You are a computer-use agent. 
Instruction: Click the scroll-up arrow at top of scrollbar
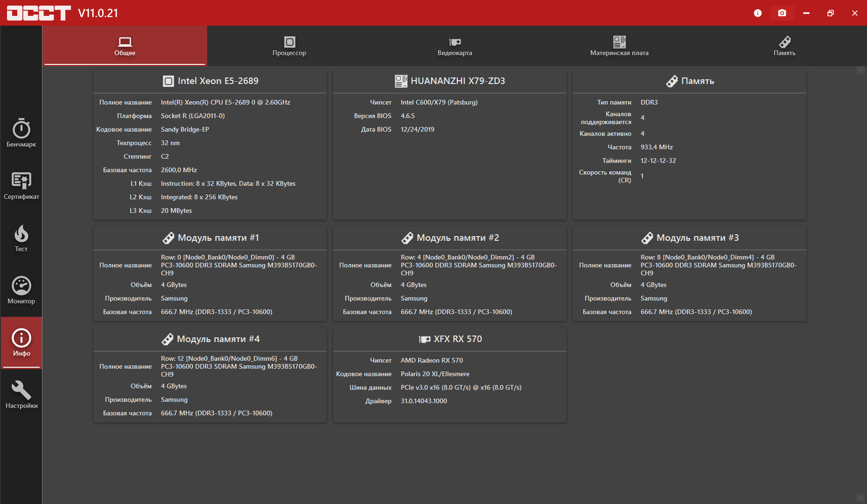861,70
